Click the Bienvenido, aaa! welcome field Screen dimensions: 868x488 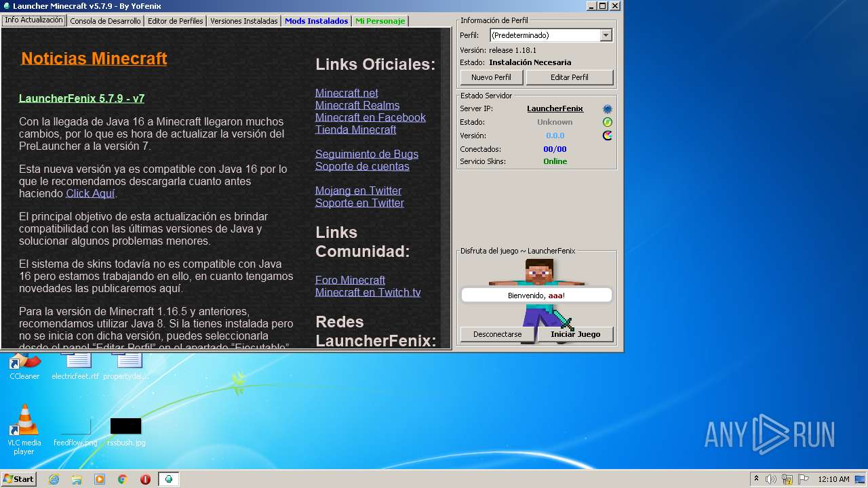coord(536,295)
